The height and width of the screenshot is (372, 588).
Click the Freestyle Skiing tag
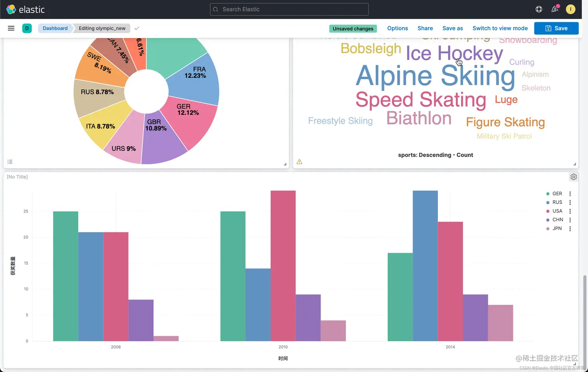[x=340, y=121]
